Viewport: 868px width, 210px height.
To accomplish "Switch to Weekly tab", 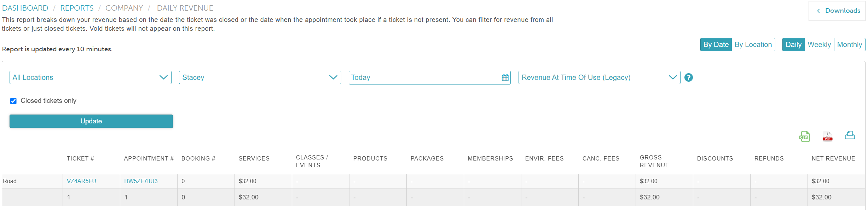I will (819, 45).
